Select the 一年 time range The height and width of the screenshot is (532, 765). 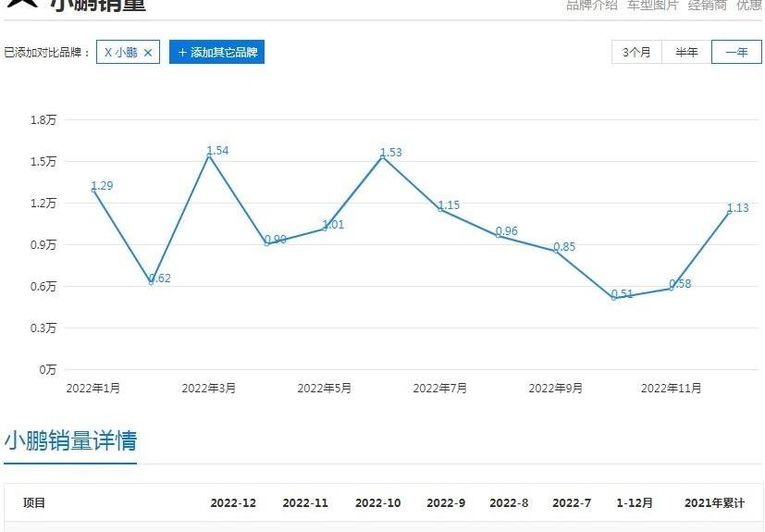(736, 52)
